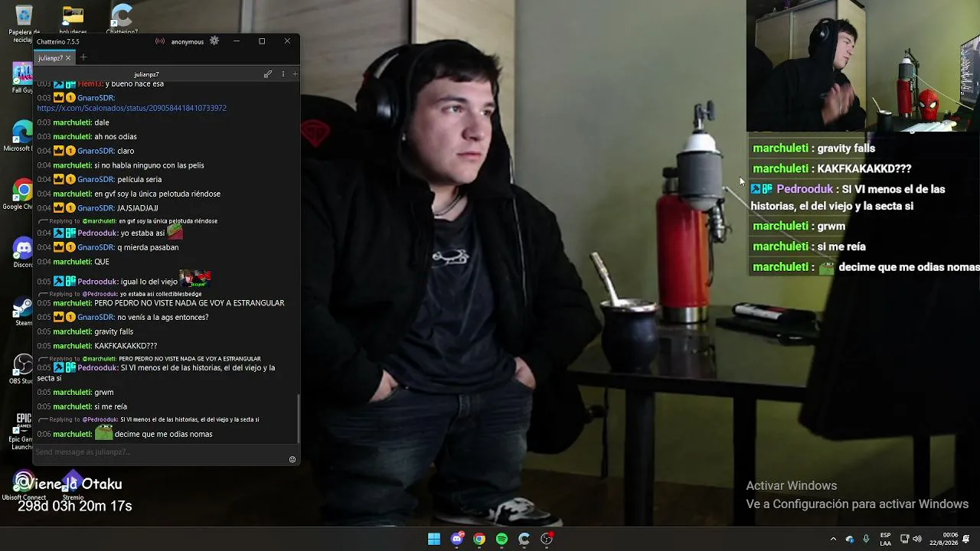The width and height of the screenshot is (980, 551).
Task: Click username GnaroSDR on 'película seria' message
Action: pos(96,179)
